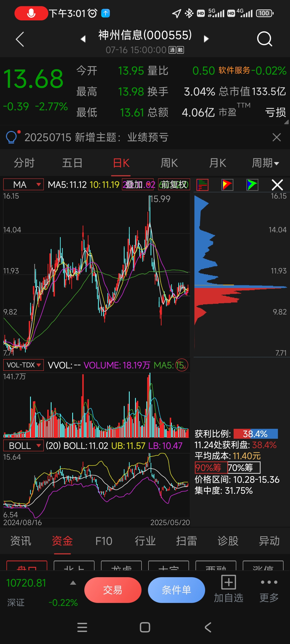Viewport: 290px width, 644px height.
Task: Open the 异动 tab
Action: pos(269,541)
